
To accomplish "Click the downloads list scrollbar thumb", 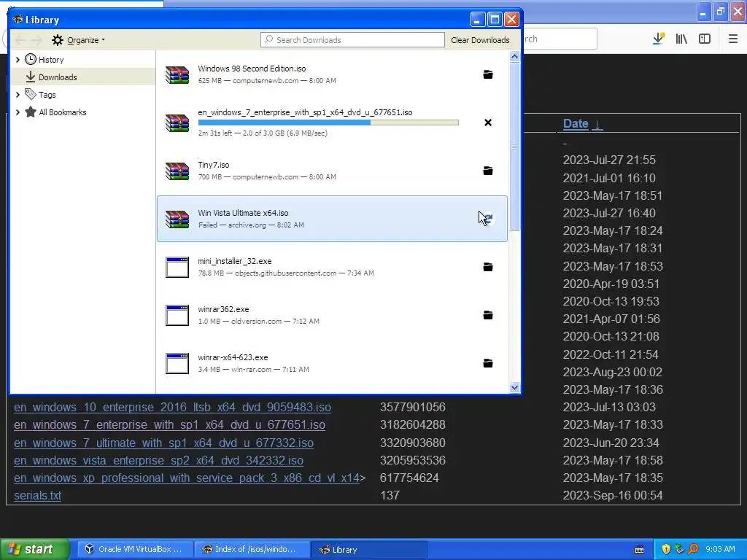I will click(514, 146).
